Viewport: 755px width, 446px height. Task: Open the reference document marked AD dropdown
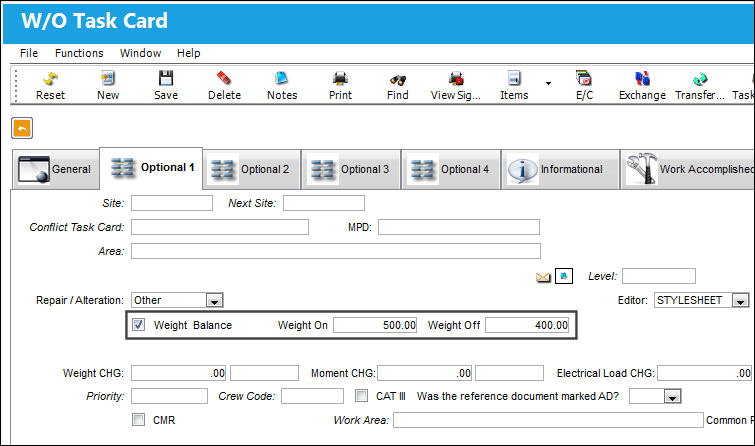(x=673, y=396)
